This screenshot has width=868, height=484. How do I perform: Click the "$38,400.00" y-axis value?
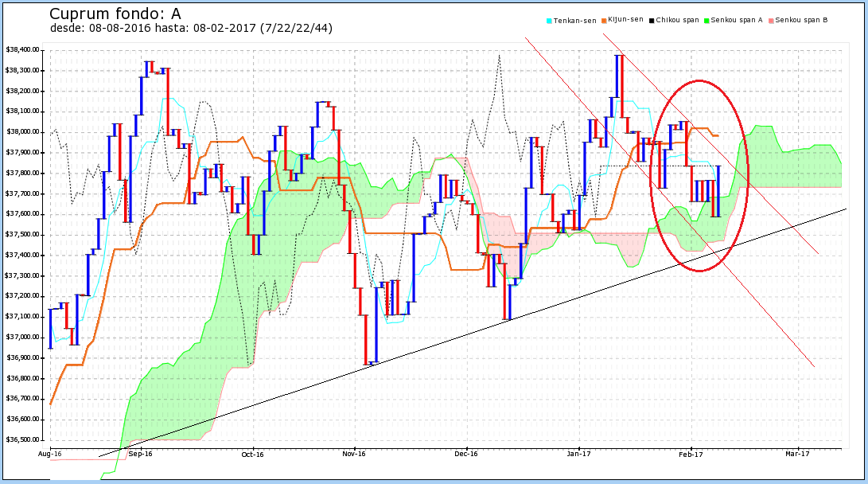23,50
